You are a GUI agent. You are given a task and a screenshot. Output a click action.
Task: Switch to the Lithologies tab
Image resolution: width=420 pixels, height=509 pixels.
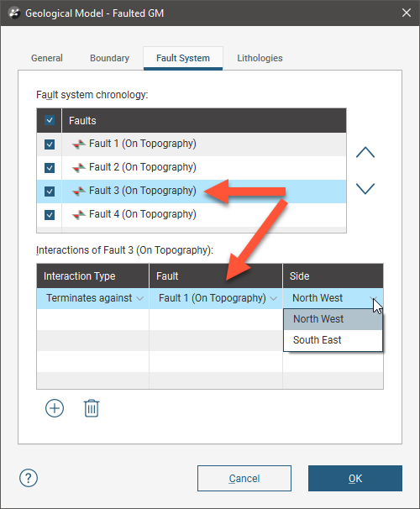[260, 58]
